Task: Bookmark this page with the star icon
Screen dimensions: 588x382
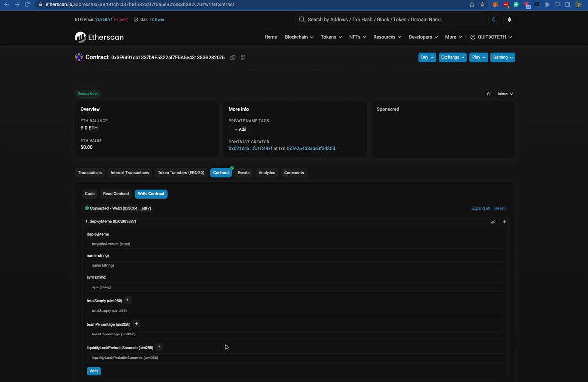Action: click(x=483, y=4)
